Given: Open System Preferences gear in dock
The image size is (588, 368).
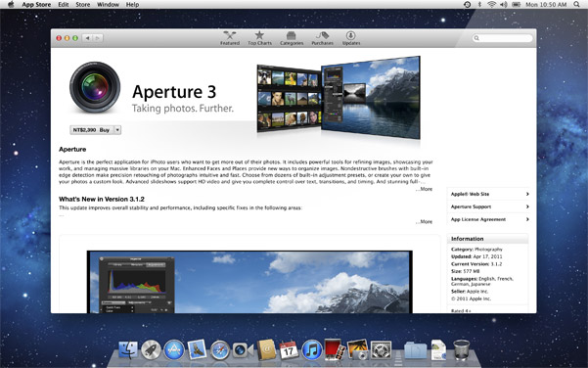Looking at the screenshot, I should tap(381, 350).
